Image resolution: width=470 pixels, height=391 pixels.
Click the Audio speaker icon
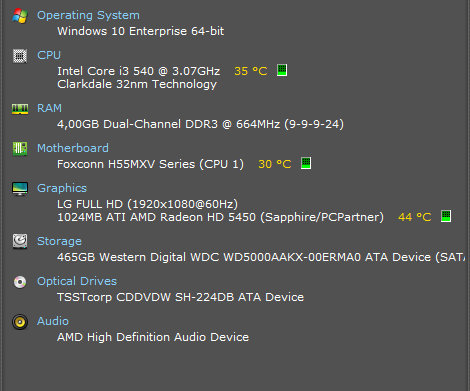click(20, 322)
